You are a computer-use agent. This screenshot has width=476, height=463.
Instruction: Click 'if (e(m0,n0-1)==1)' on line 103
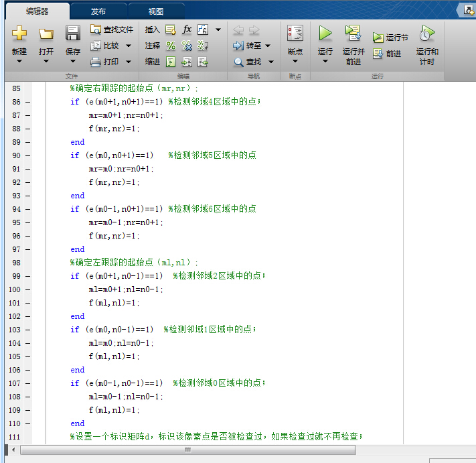(112, 330)
